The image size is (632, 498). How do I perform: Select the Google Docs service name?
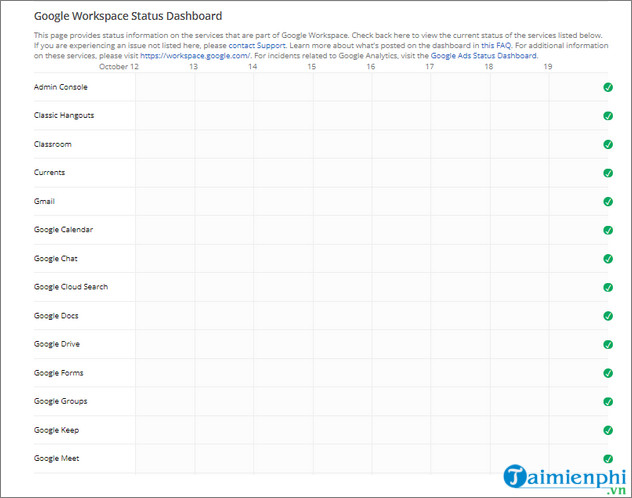click(x=56, y=316)
